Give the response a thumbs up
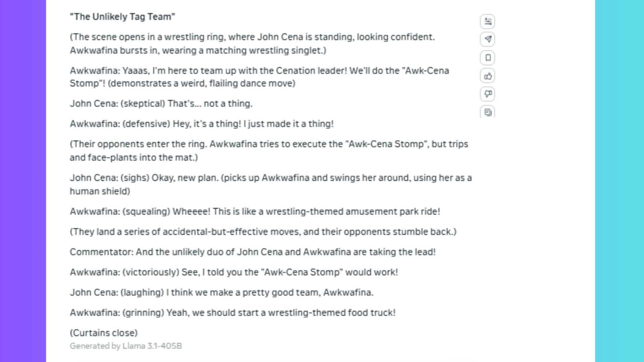The width and height of the screenshot is (644, 362). coord(488,76)
